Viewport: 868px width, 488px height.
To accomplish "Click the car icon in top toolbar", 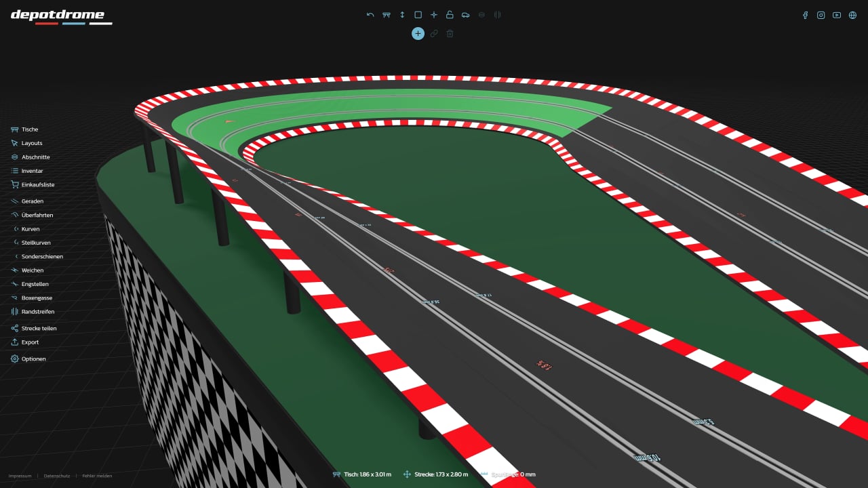I will [x=466, y=14].
